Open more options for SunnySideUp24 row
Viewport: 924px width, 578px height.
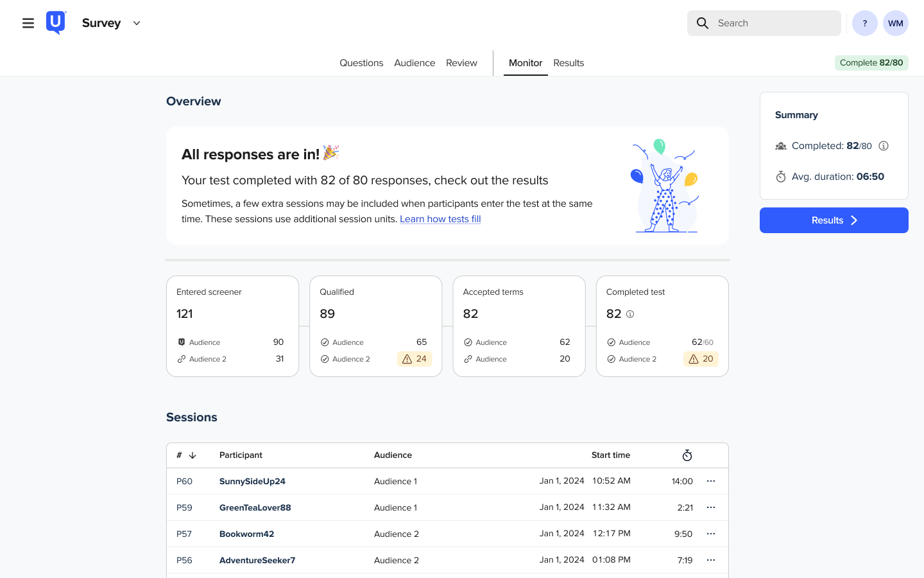711,481
